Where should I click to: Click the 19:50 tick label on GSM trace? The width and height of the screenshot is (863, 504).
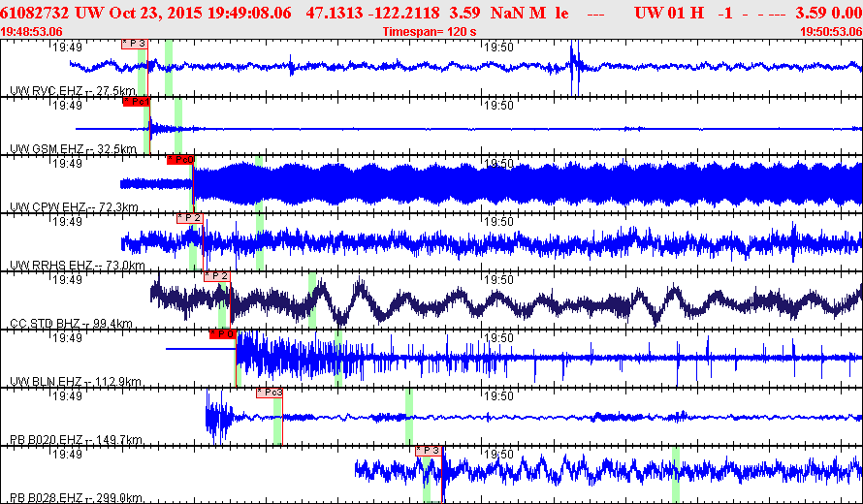coord(498,106)
